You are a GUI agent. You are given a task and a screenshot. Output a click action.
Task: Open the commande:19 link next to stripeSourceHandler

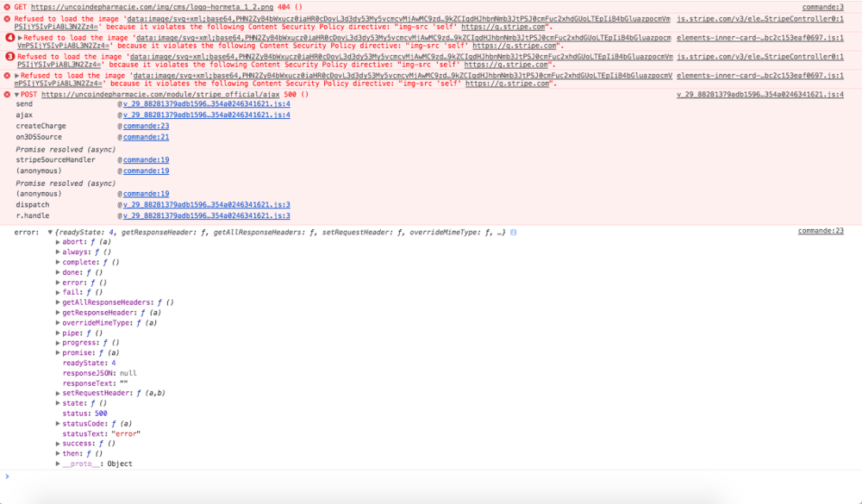[x=144, y=159]
